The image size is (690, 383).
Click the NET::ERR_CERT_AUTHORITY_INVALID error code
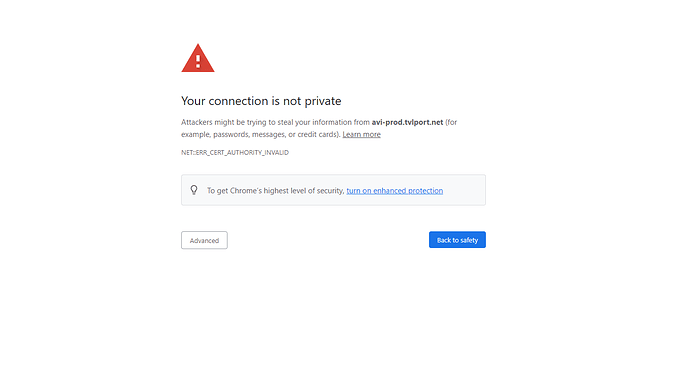[x=235, y=152]
